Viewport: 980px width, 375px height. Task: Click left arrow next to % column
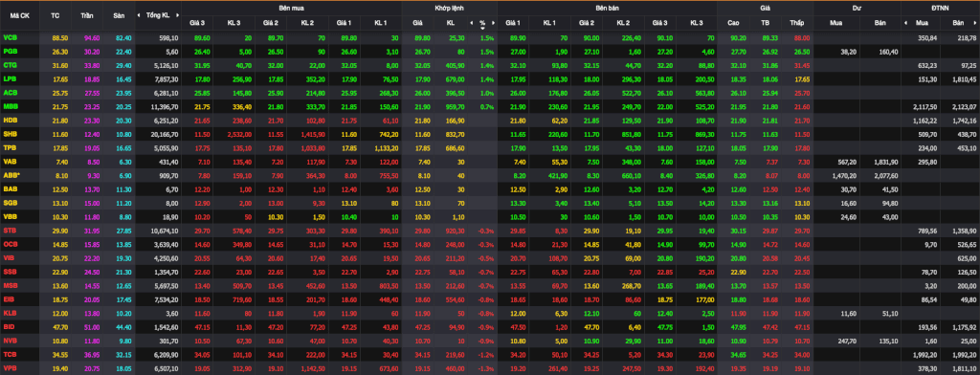coord(472,23)
